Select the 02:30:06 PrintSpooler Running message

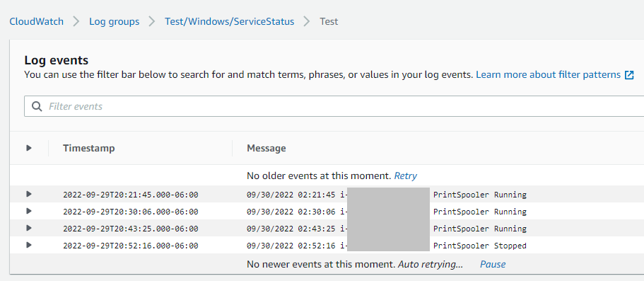click(x=387, y=212)
